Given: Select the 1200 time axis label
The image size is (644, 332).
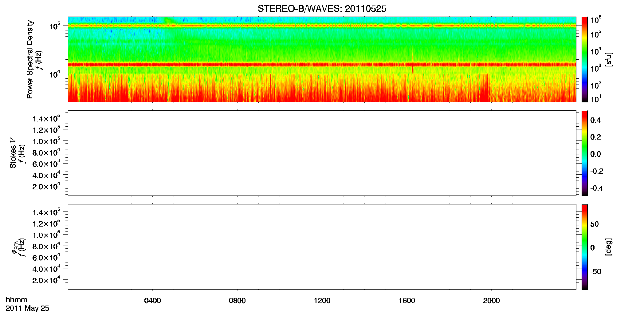Looking at the screenshot, I should point(322,301).
